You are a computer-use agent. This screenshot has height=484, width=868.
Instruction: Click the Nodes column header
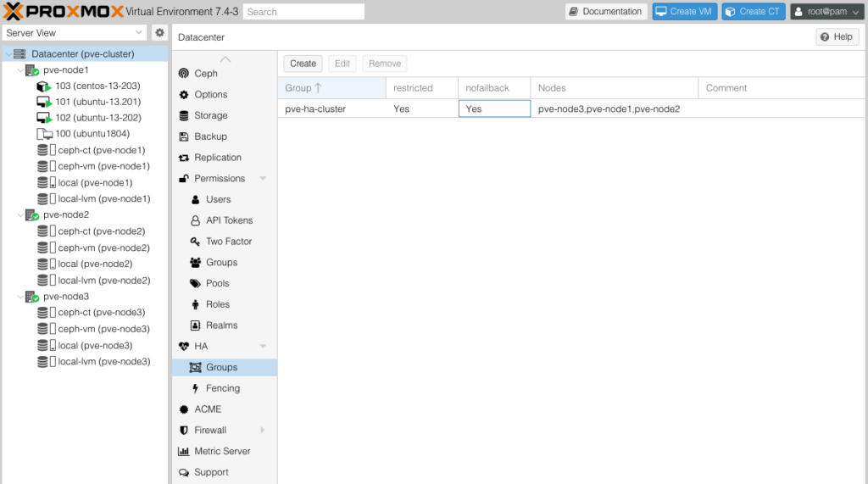coord(615,88)
